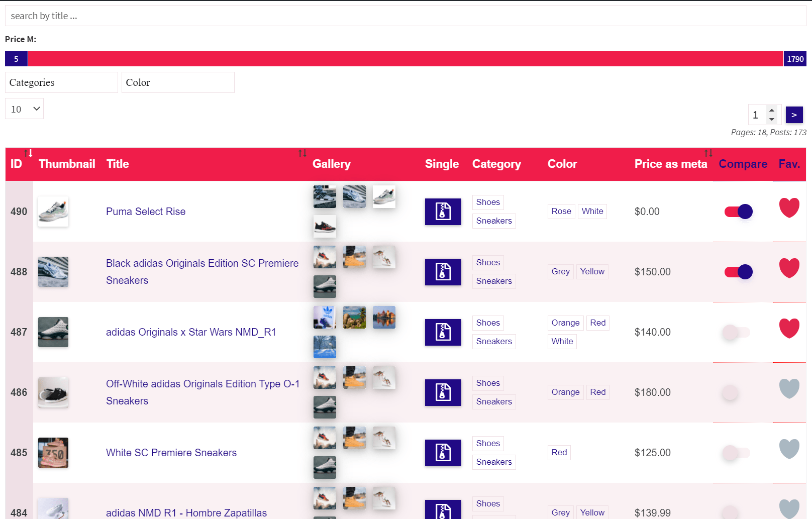Unfavorite row 488 heart icon
812x519 pixels.
pyautogui.click(x=789, y=268)
